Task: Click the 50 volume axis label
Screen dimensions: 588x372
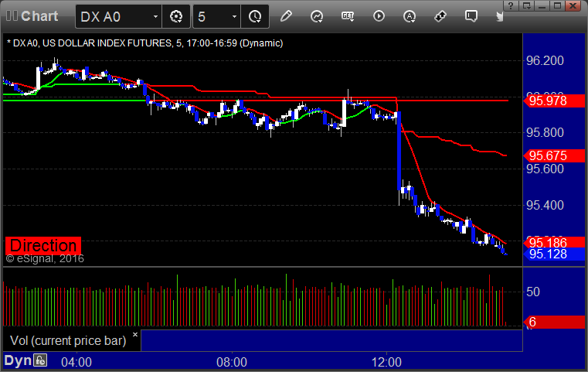Action: pyautogui.click(x=533, y=292)
